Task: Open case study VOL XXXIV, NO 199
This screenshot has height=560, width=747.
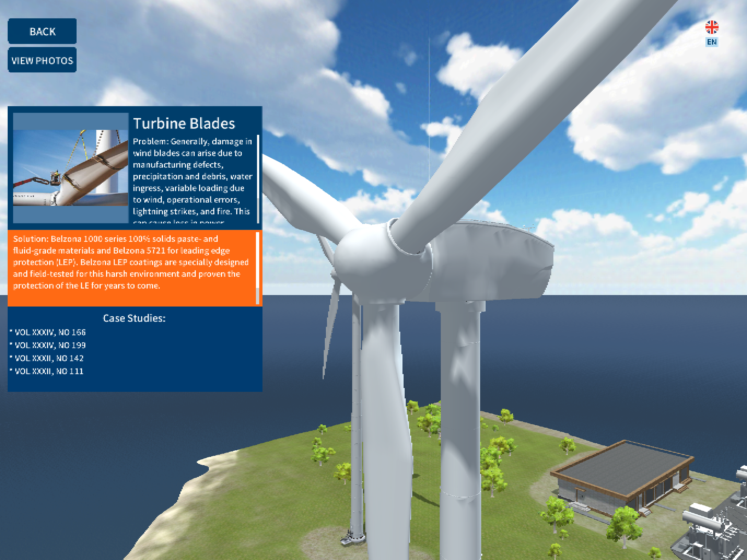Action: click(x=50, y=345)
